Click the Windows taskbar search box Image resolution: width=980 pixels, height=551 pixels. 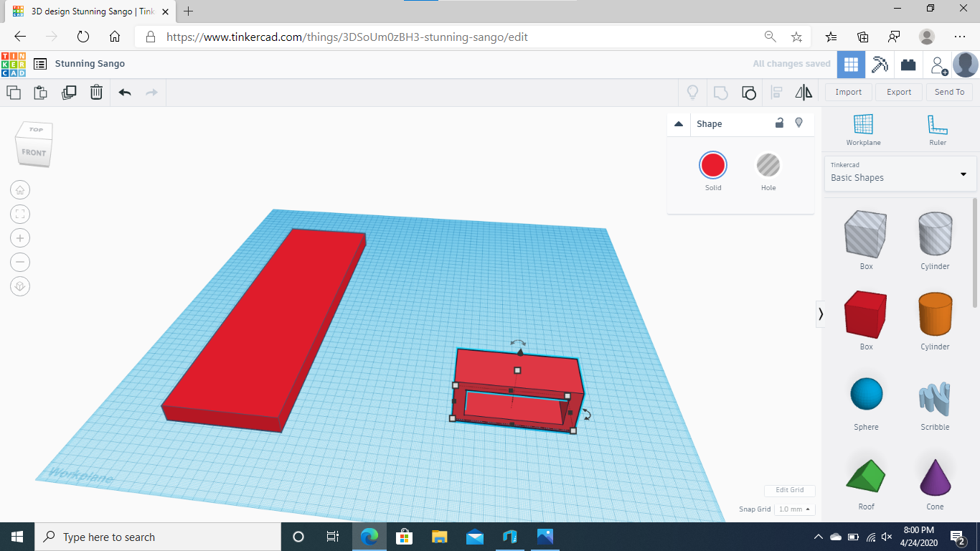158,537
